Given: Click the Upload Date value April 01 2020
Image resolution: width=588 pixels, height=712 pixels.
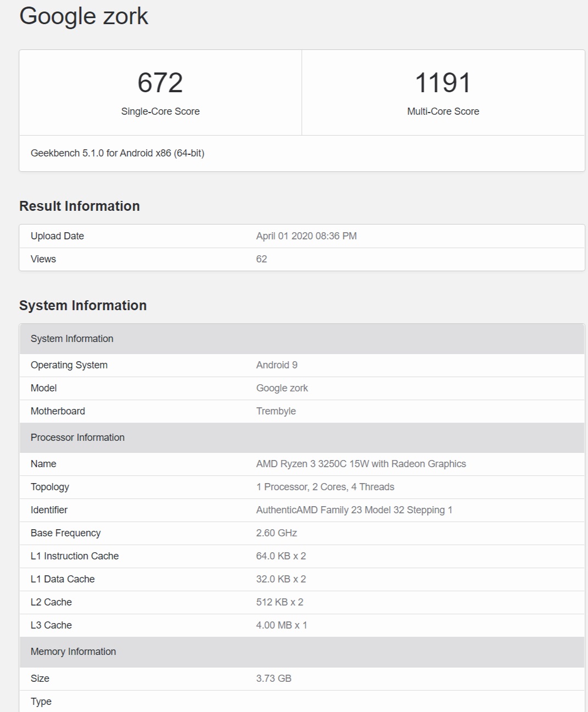Looking at the screenshot, I should [306, 236].
